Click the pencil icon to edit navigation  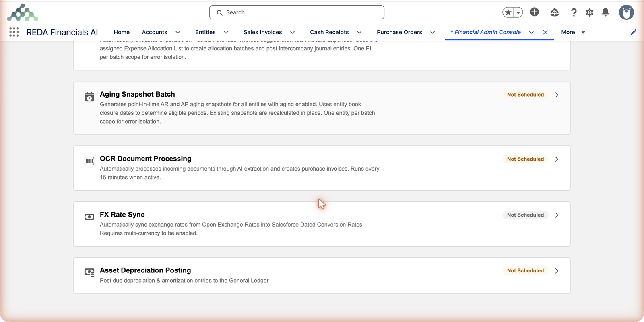pyautogui.click(x=634, y=32)
